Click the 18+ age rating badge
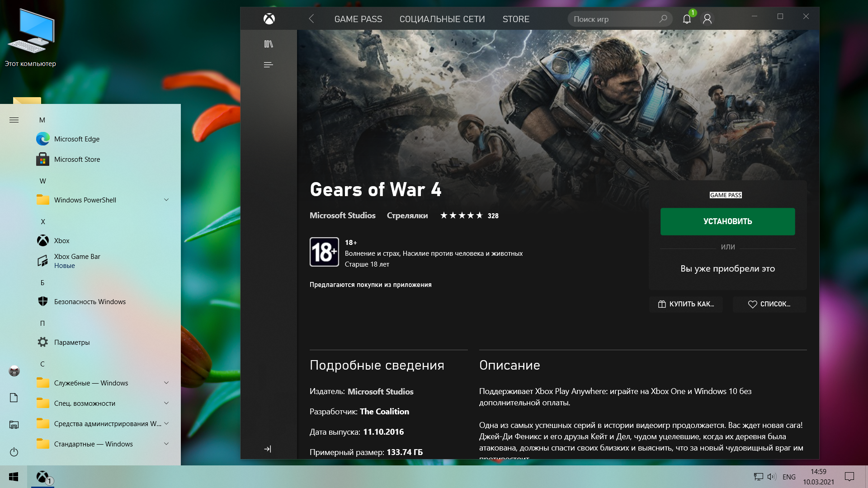 click(324, 252)
